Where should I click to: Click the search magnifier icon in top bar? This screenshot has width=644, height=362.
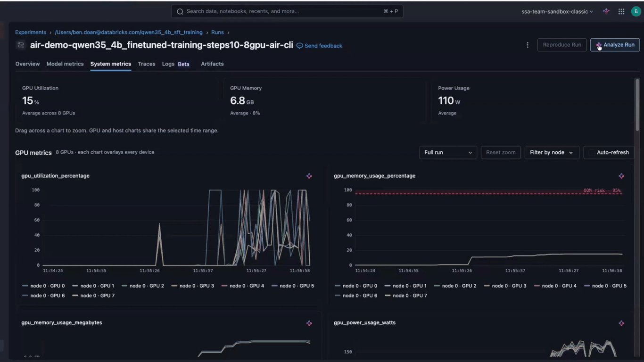click(x=180, y=11)
